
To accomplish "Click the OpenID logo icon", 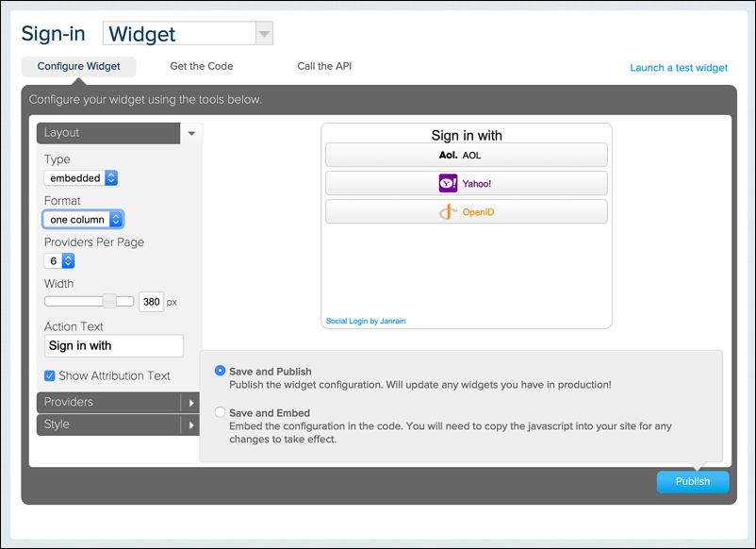I will coord(448,212).
